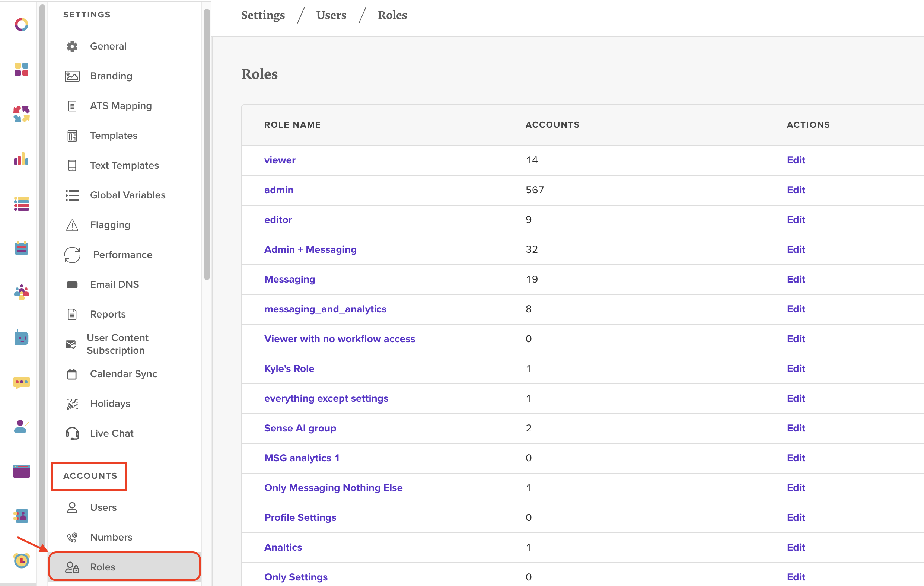This screenshot has height=586, width=924.
Task: Open the Admin + Messaging role link
Action: click(310, 249)
